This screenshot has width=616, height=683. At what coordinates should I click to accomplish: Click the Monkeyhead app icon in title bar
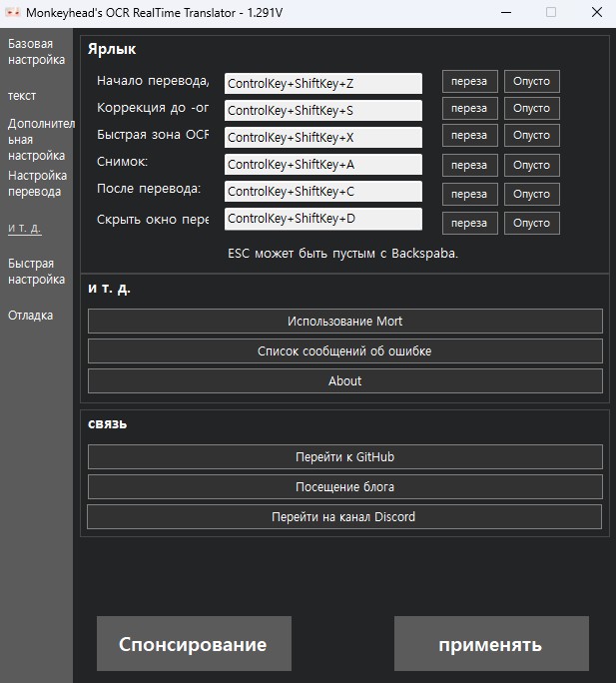12,13
